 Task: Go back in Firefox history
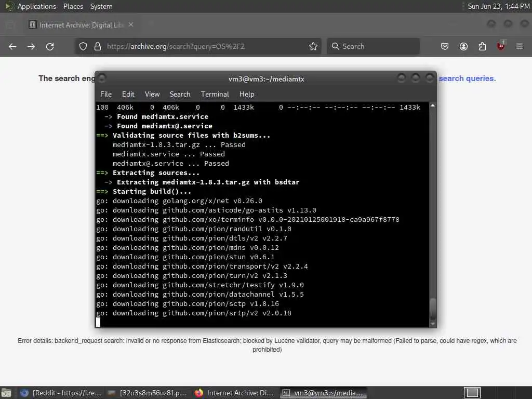pyautogui.click(x=12, y=46)
